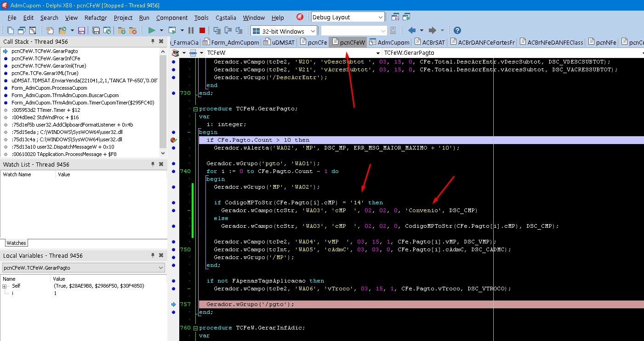This screenshot has width=644, height=341.
Task: Click the Call Stack vertical scrollbar
Action: (x=163, y=102)
